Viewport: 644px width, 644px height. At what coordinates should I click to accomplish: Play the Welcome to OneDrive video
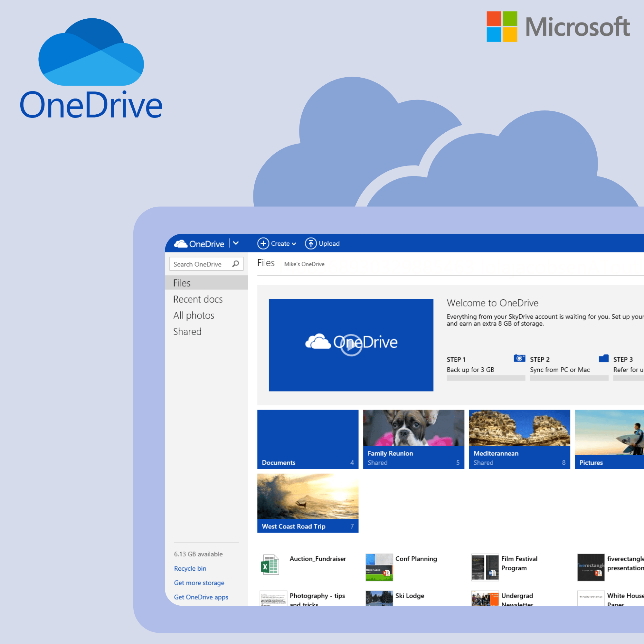coord(351,345)
